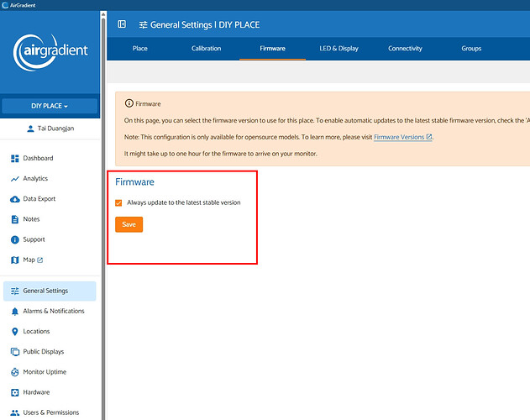Click the Alarms & Notifications bell icon

[15, 312]
